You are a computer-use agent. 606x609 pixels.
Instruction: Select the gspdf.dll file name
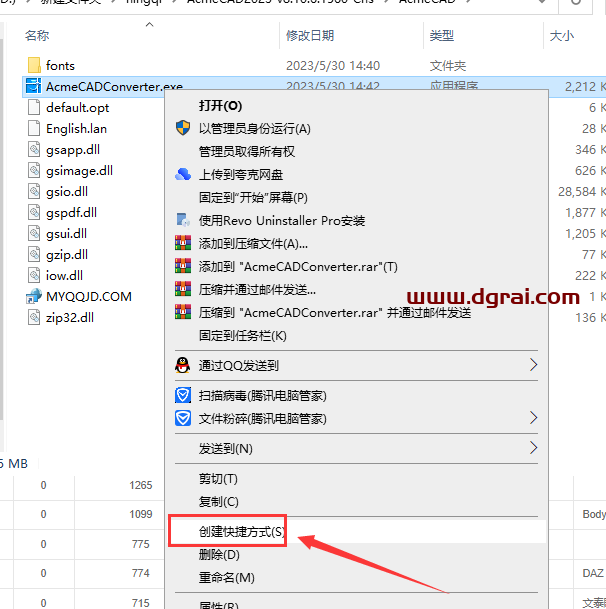click(71, 212)
